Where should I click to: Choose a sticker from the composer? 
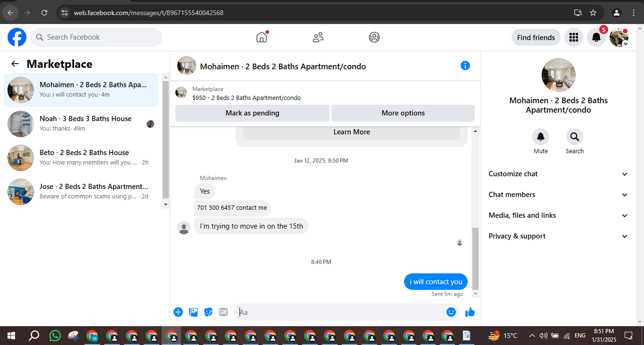pyautogui.click(x=208, y=312)
